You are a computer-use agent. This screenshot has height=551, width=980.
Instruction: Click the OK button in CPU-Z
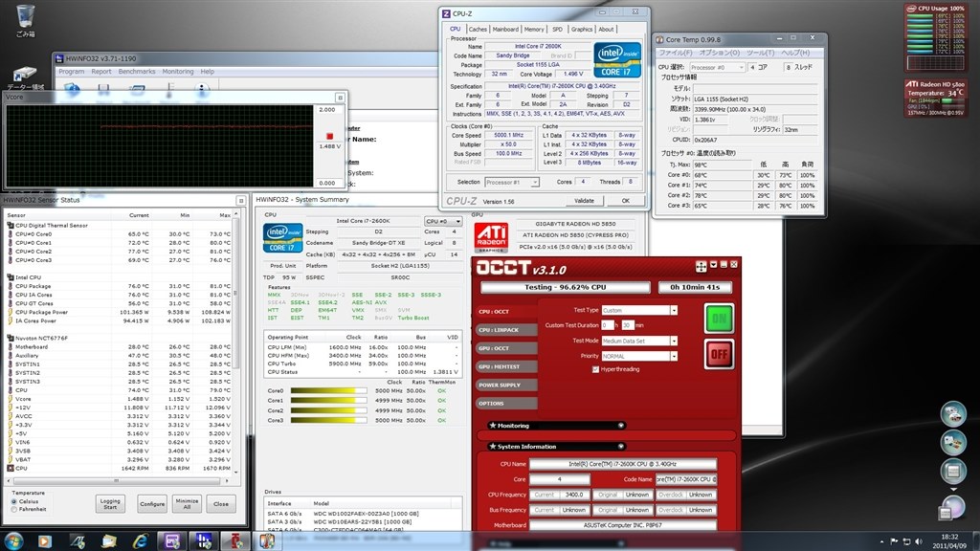(626, 201)
